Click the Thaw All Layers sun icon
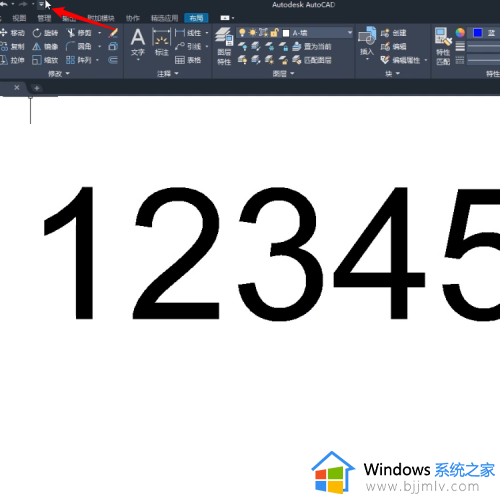500x500 pixels. (x=269, y=60)
